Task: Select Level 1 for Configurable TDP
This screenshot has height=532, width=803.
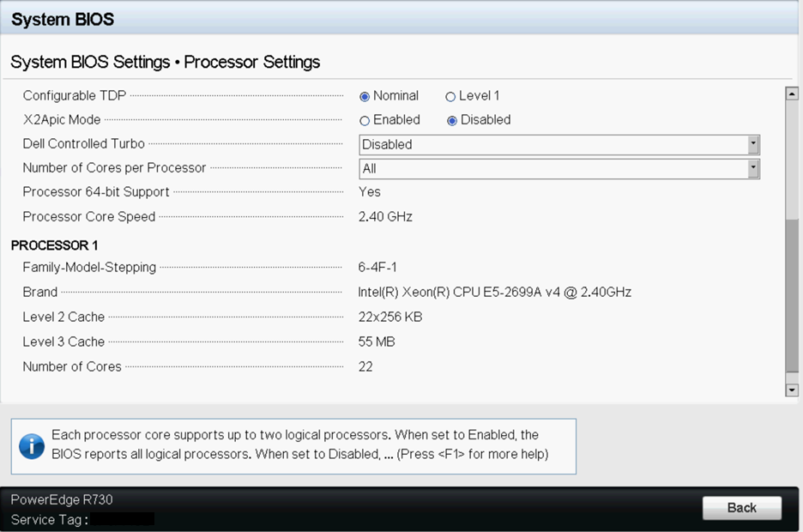Action: point(450,96)
